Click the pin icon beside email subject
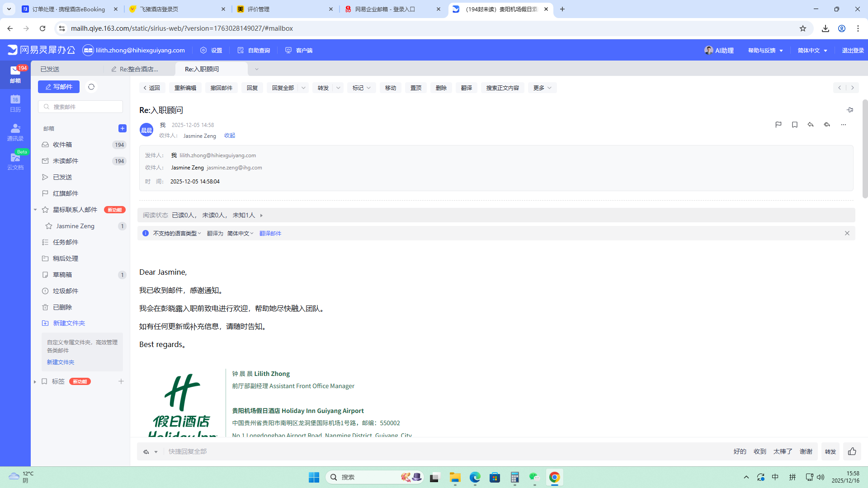 click(x=850, y=110)
